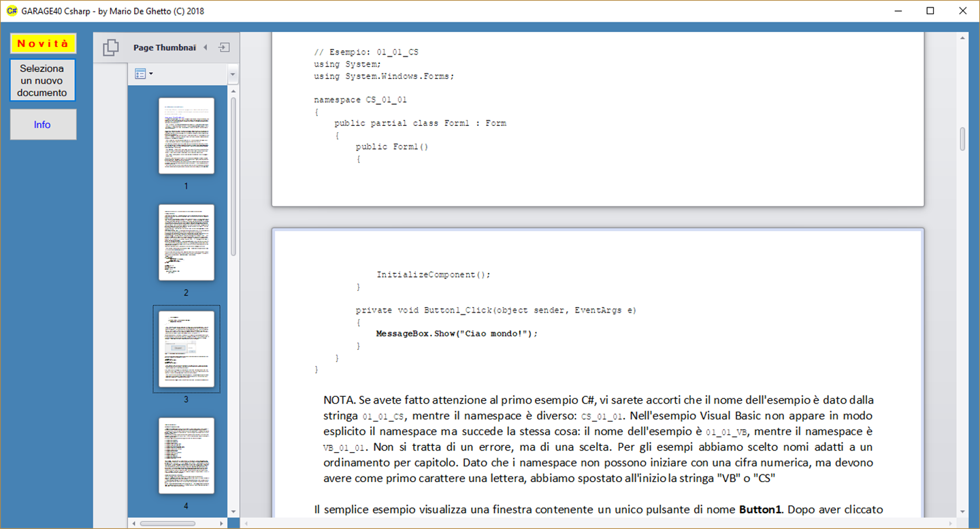The height and width of the screenshot is (529, 980).
Task: Select page 4 thumbnail
Action: [186, 455]
